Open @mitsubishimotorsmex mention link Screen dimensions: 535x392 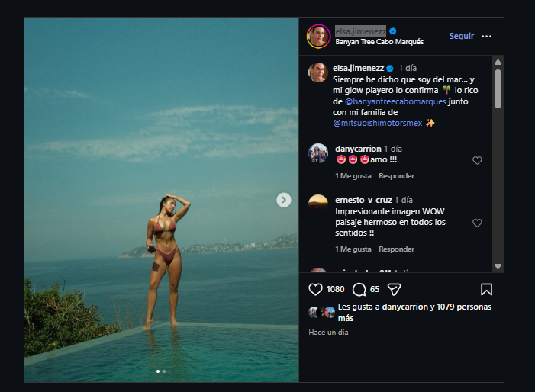[377, 123]
